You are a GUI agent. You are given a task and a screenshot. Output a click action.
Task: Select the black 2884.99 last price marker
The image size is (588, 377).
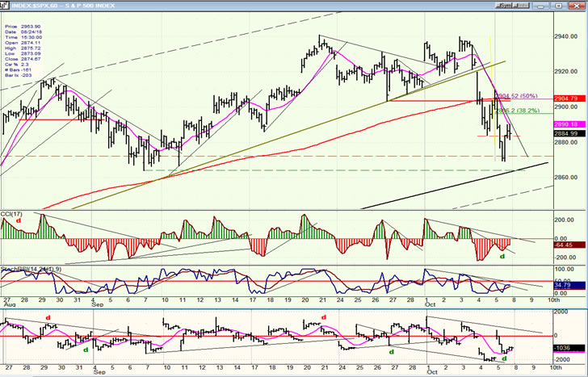569,133
